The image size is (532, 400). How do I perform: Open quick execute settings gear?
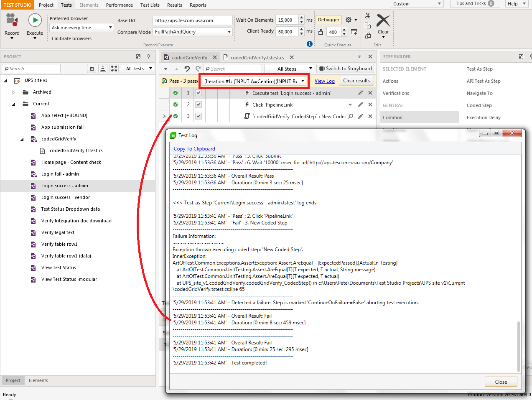click(x=349, y=20)
